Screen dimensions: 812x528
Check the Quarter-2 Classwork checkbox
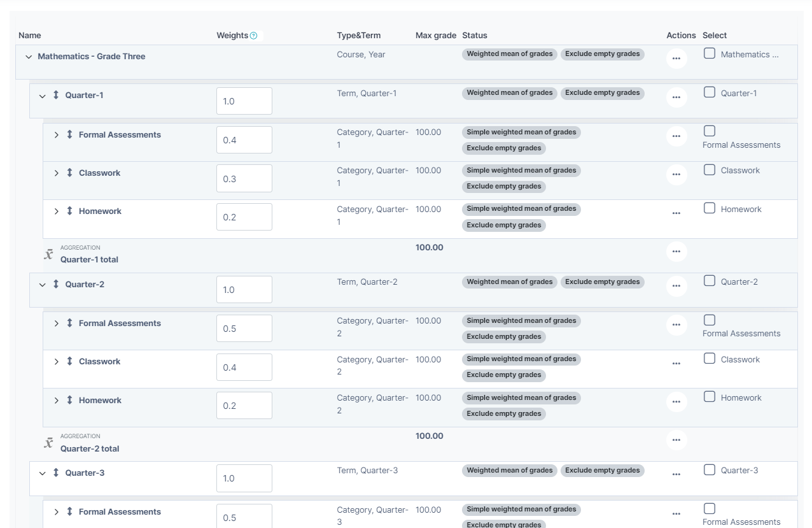(x=710, y=359)
